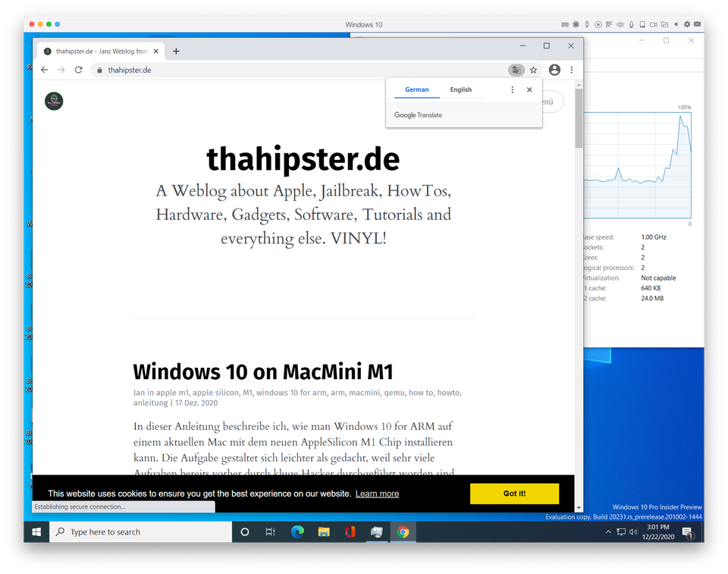Viewport: 728px width, 574px height.
Task: Open the Windows 10 on MacMini M1 article
Action: tap(262, 372)
